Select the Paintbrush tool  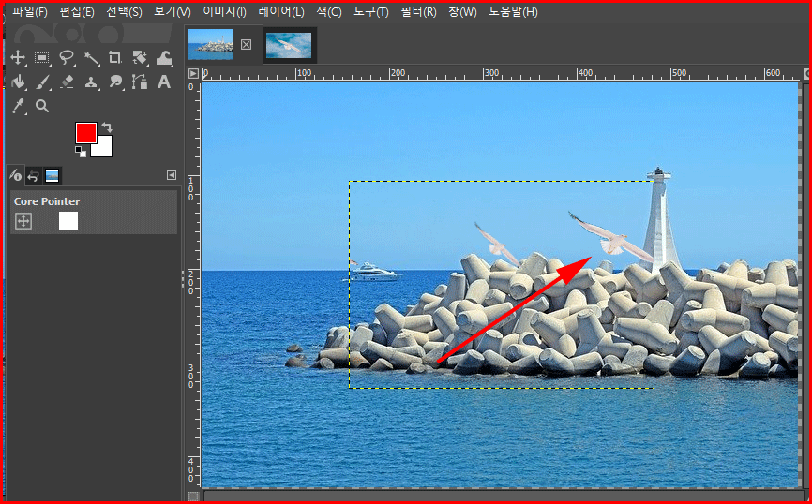(x=42, y=82)
